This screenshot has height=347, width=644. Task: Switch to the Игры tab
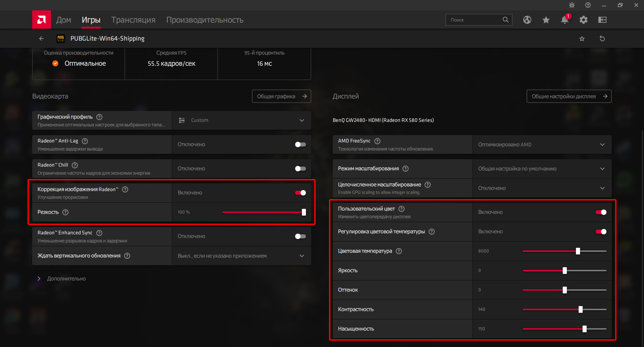pos(91,20)
